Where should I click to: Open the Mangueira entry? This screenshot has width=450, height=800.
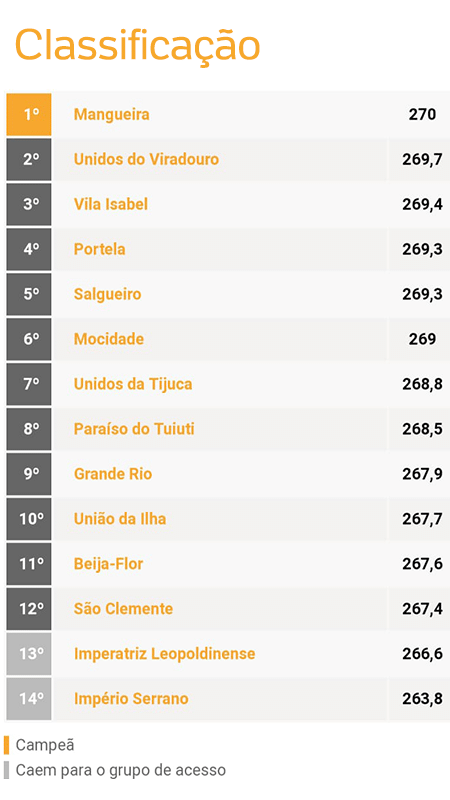(112, 114)
